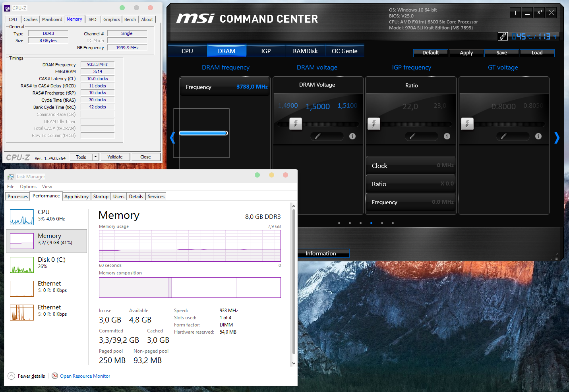This screenshot has width=569, height=392.
Task: Click the CPU-Z Tools button
Action: (x=81, y=157)
